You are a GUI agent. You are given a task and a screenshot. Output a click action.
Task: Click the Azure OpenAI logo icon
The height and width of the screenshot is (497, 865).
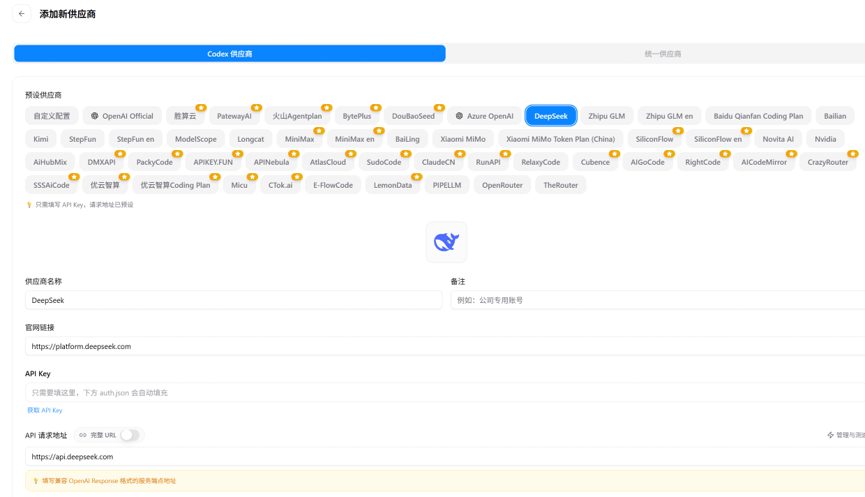(459, 116)
